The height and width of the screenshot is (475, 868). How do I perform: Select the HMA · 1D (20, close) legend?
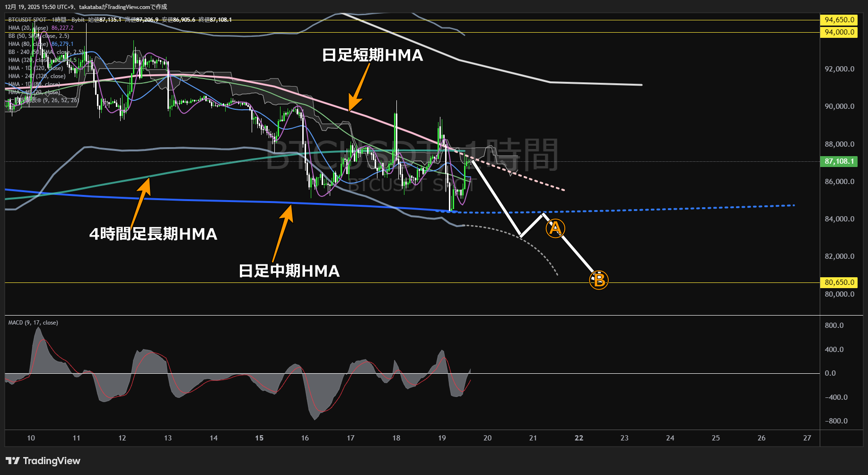click(34, 92)
